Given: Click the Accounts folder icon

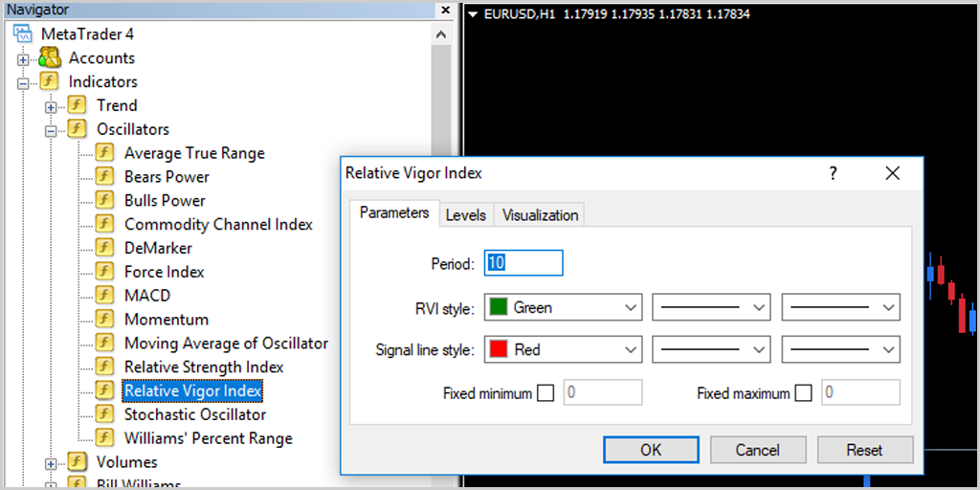Looking at the screenshot, I should click(50, 57).
